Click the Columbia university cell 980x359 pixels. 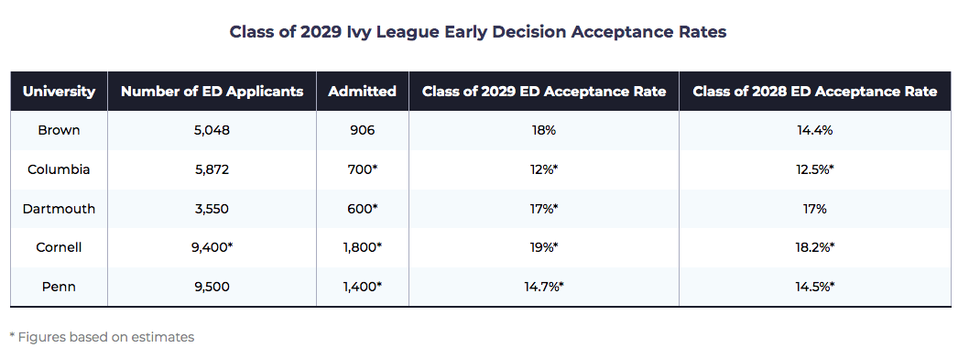pos(59,169)
